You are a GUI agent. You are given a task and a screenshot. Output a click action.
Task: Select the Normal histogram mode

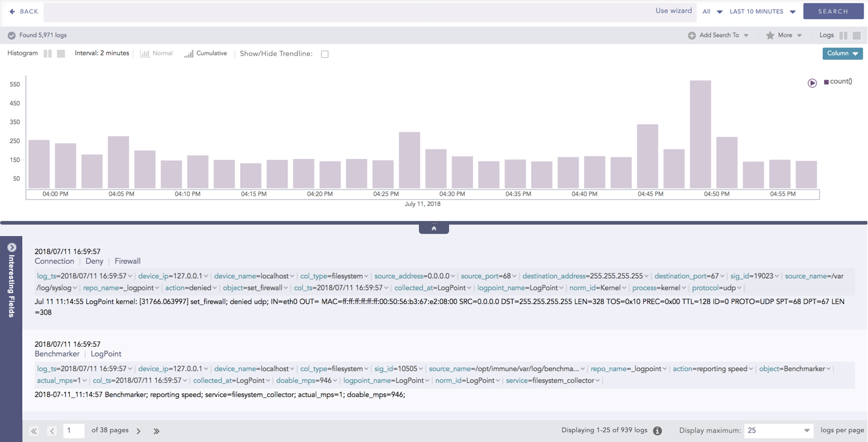click(x=156, y=54)
